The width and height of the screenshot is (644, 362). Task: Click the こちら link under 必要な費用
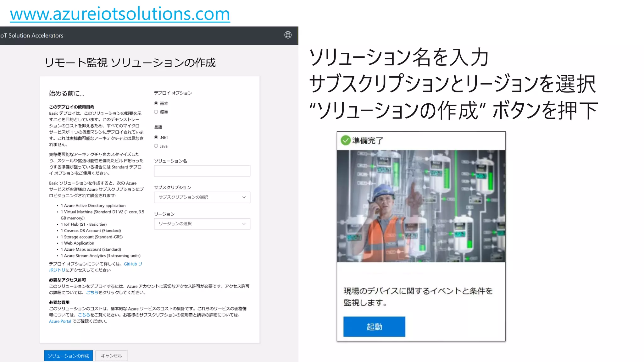tap(84, 315)
